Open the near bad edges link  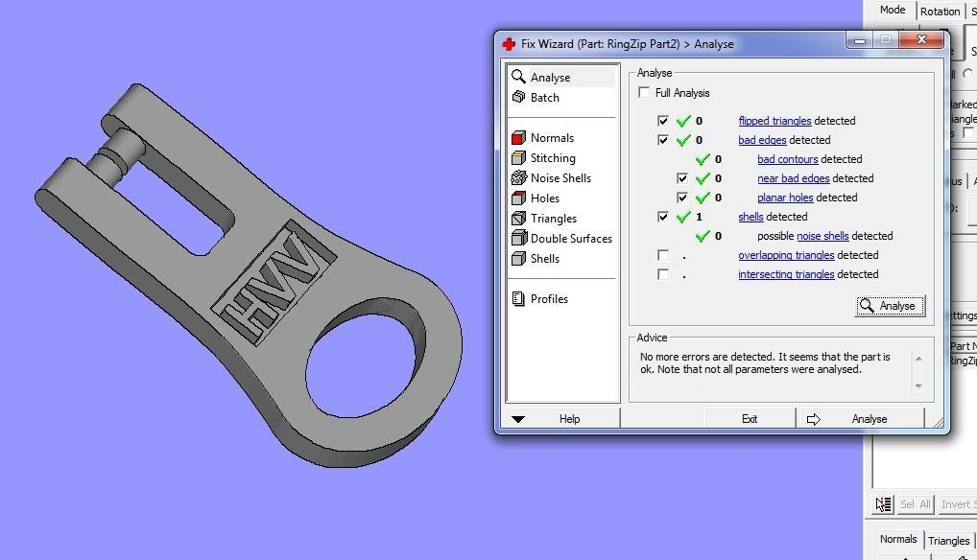point(793,178)
